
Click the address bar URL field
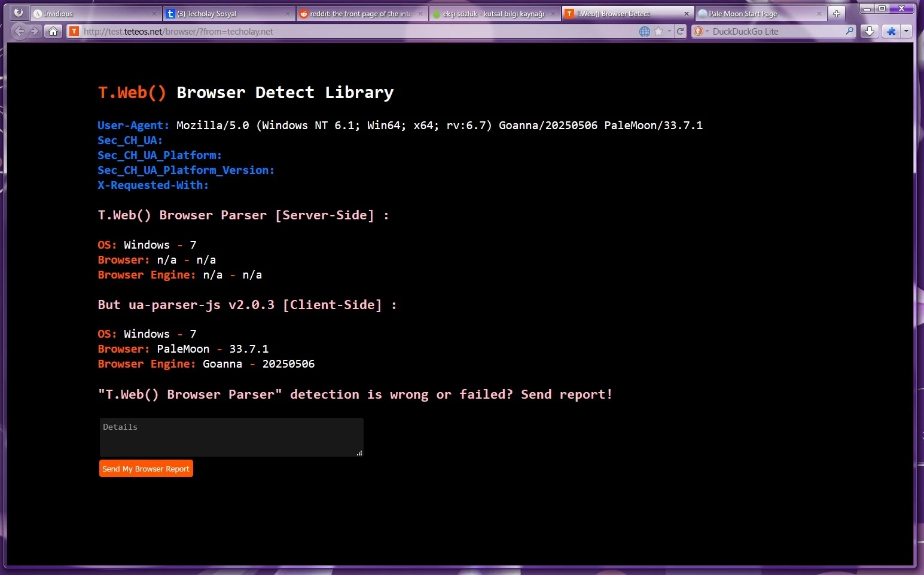click(359, 32)
